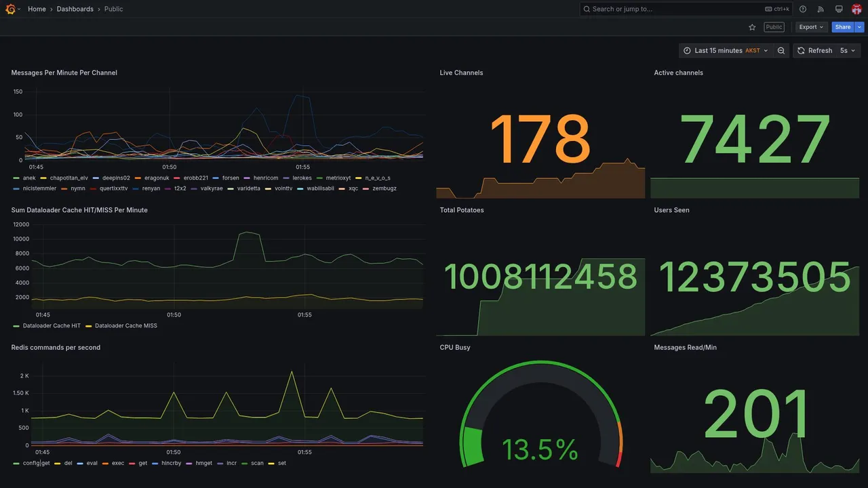868x488 pixels.
Task: Expand the 5s refresh interval dropdown
Action: point(848,51)
